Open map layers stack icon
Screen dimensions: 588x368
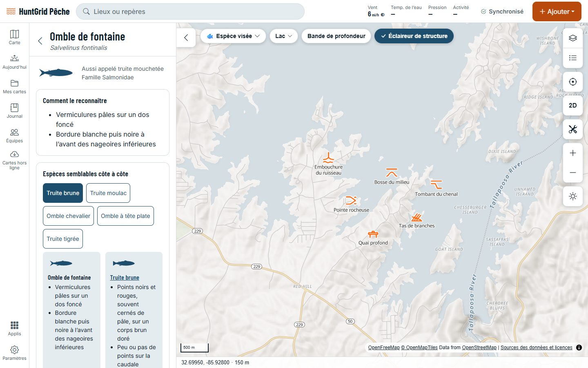point(573,38)
